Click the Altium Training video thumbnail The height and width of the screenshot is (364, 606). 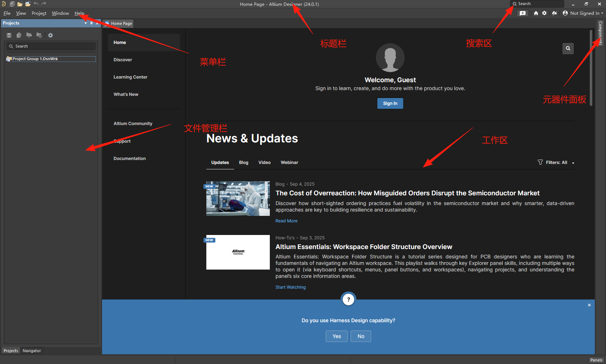pyautogui.click(x=238, y=252)
